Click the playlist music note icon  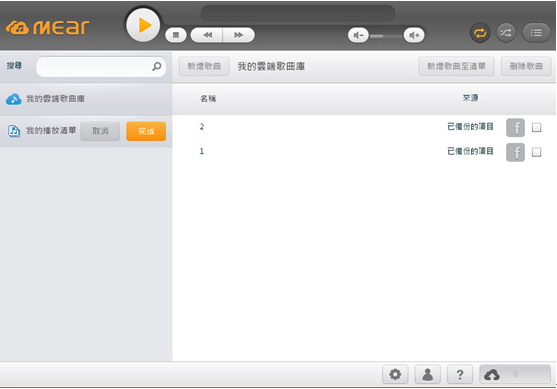click(x=14, y=131)
